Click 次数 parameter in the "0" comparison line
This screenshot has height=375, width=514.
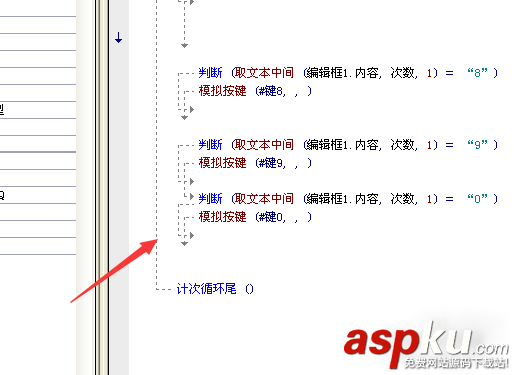[402, 199]
